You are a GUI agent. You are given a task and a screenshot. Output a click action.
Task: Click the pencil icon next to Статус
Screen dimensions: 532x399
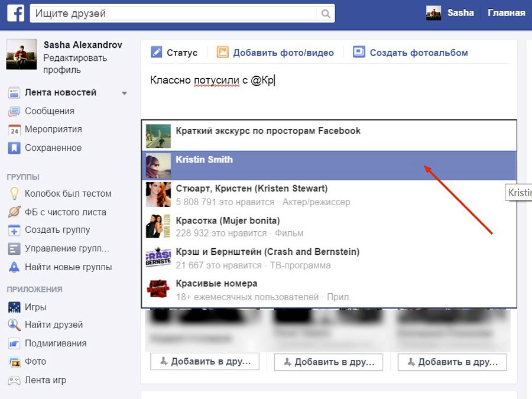coord(156,52)
